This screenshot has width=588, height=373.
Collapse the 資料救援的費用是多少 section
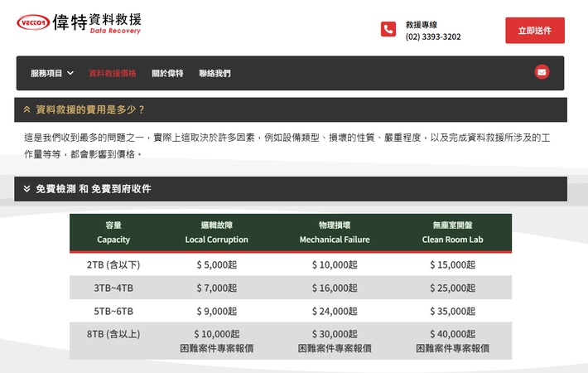coord(291,109)
